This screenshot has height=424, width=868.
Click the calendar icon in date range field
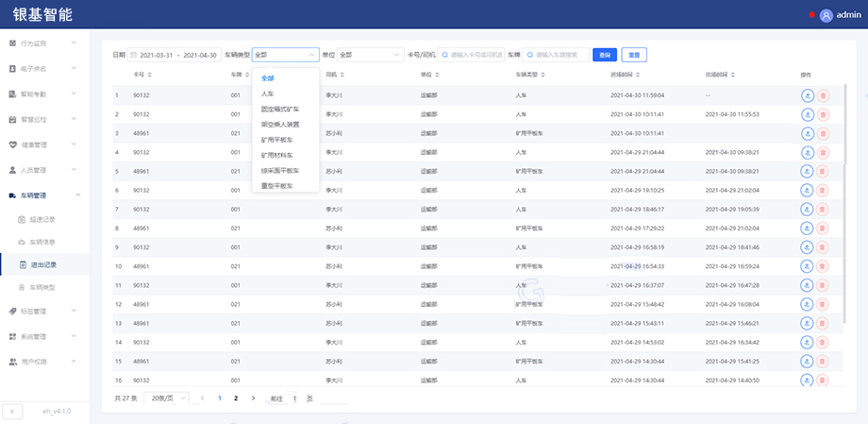[x=133, y=55]
